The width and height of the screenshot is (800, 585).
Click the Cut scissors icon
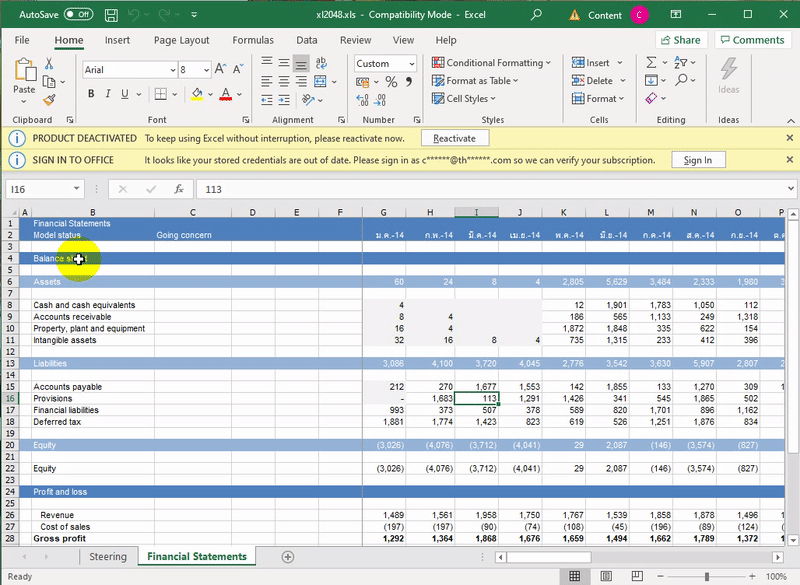(48, 64)
